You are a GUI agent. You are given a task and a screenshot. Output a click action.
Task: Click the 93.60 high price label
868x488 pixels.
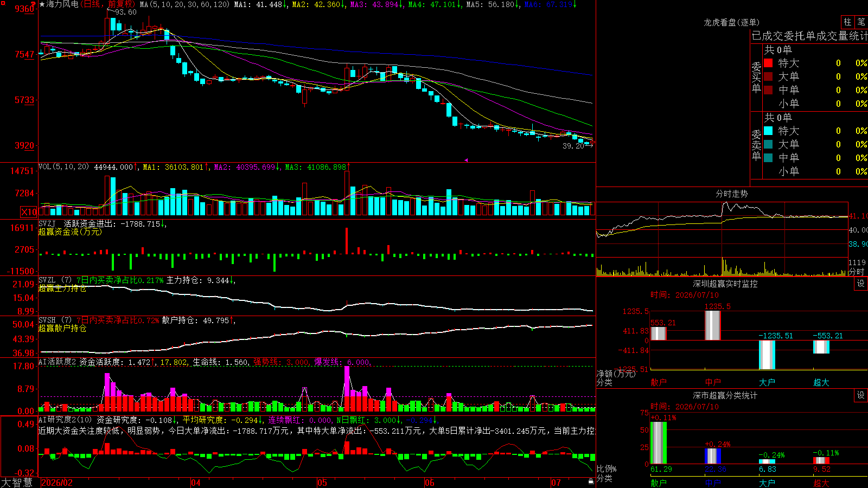pos(126,12)
